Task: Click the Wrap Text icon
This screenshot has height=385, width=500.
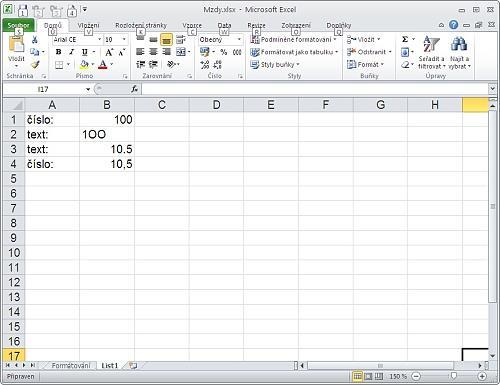Action: click(x=181, y=40)
